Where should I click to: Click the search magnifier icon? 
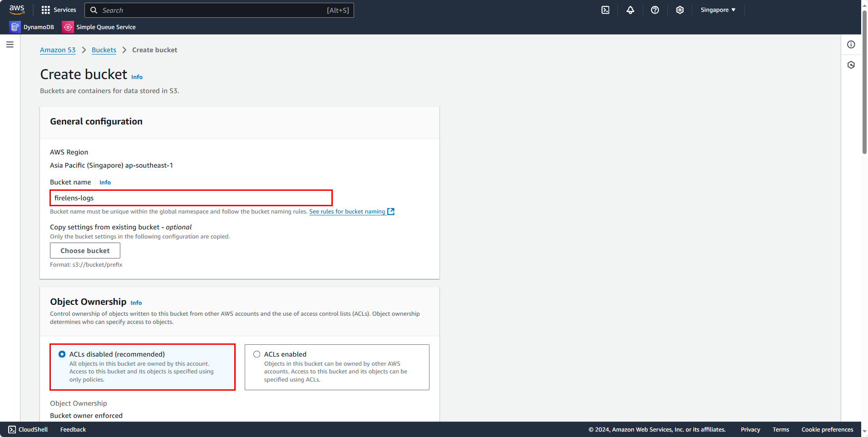(x=94, y=10)
